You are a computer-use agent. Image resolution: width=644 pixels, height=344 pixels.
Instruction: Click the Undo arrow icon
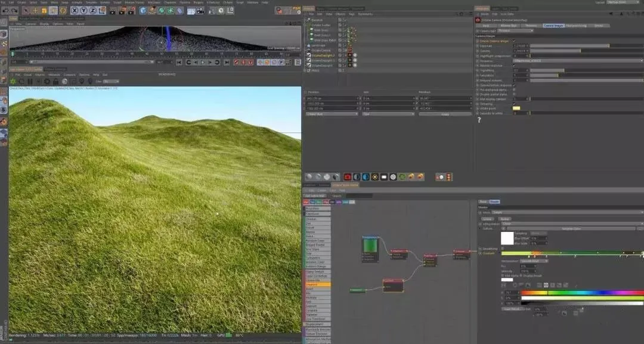tap(5, 10)
